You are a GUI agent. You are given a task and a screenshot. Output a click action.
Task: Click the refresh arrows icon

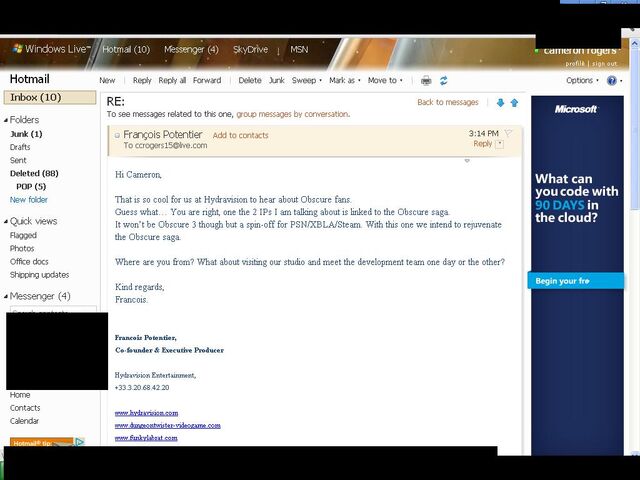444,80
